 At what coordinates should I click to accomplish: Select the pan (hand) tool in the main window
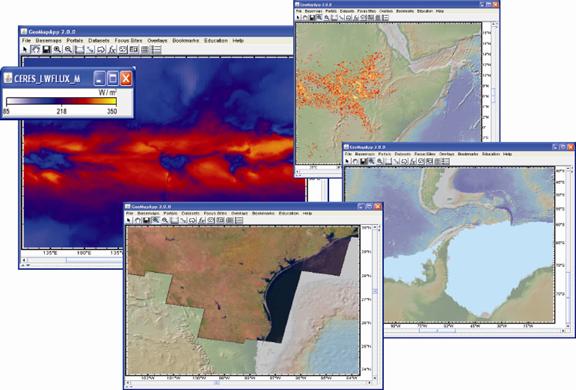tap(35, 49)
